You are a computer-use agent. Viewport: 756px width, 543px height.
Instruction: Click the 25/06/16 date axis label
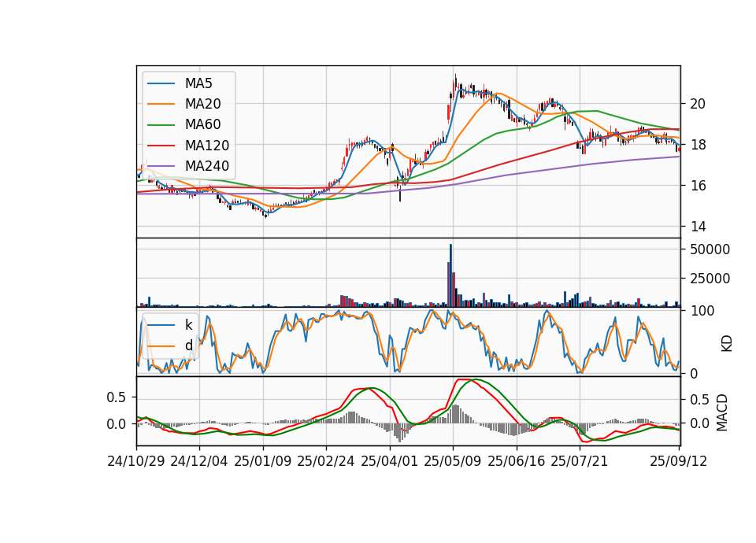pyautogui.click(x=517, y=461)
